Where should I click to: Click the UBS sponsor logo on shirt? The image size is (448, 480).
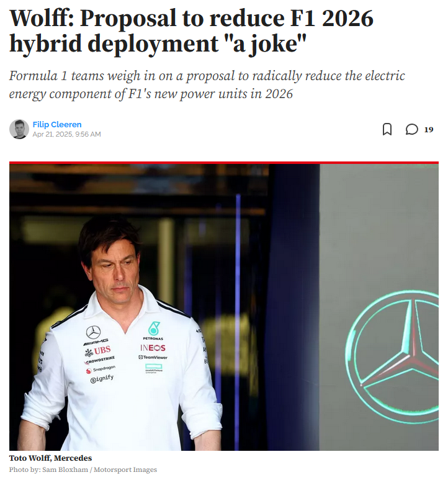click(x=98, y=350)
